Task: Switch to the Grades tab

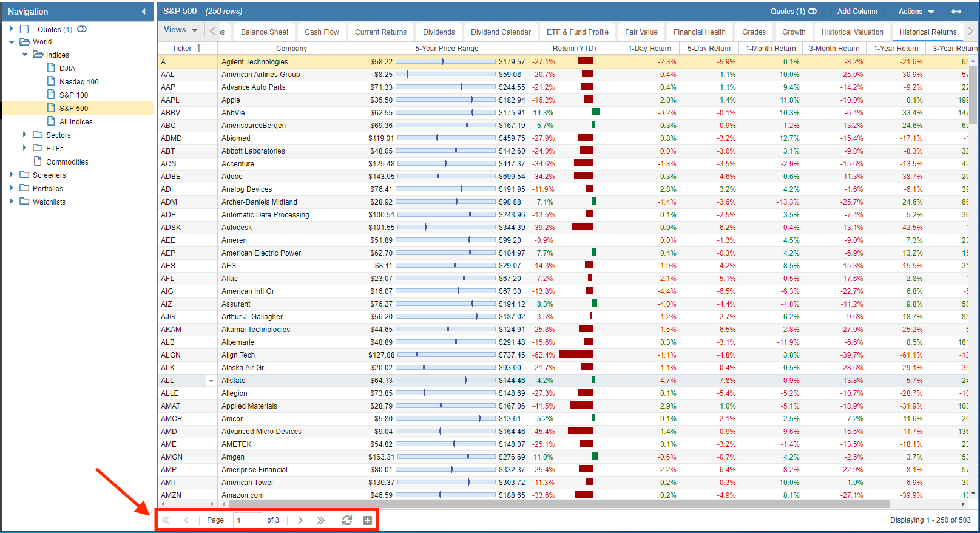Action: 754,32
